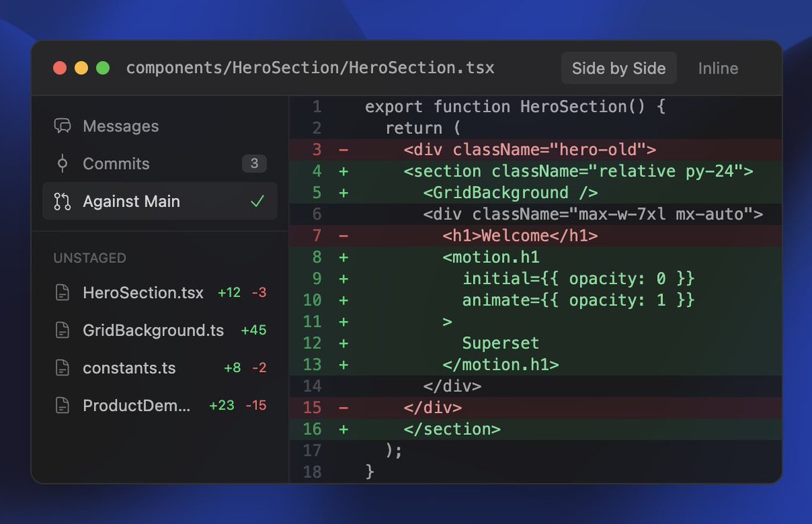
Task: Click the HeroSection.tsx file icon
Action: (62, 293)
